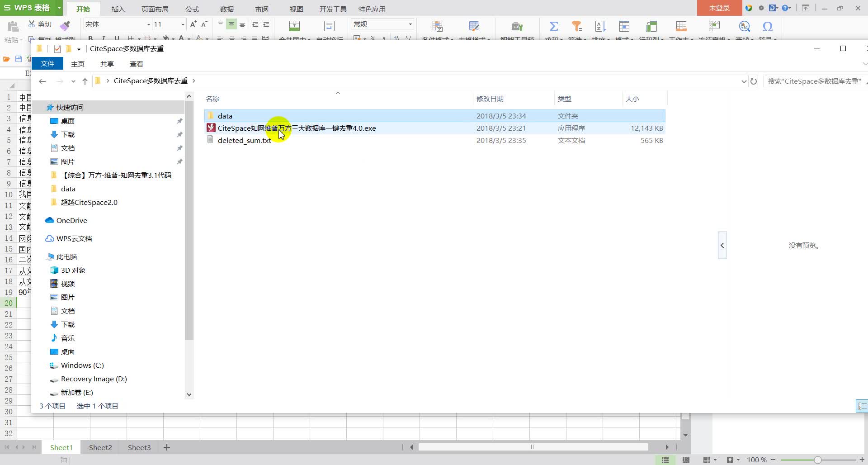This screenshot has width=868, height=465.
Task: Select the deleted_sum.txt file
Action: tap(434, 140)
